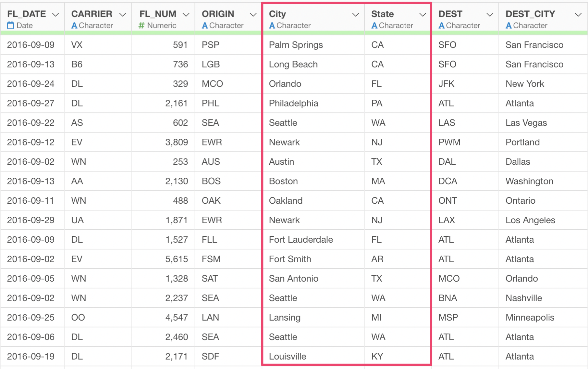Click the Character type icon under City
The width and height of the screenshot is (588, 369).
[x=272, y=25]
